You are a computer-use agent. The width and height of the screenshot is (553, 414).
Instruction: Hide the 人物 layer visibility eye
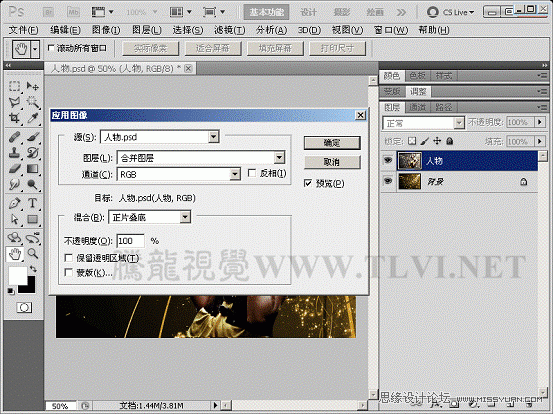pyautogui.click(x=388, y=160)
